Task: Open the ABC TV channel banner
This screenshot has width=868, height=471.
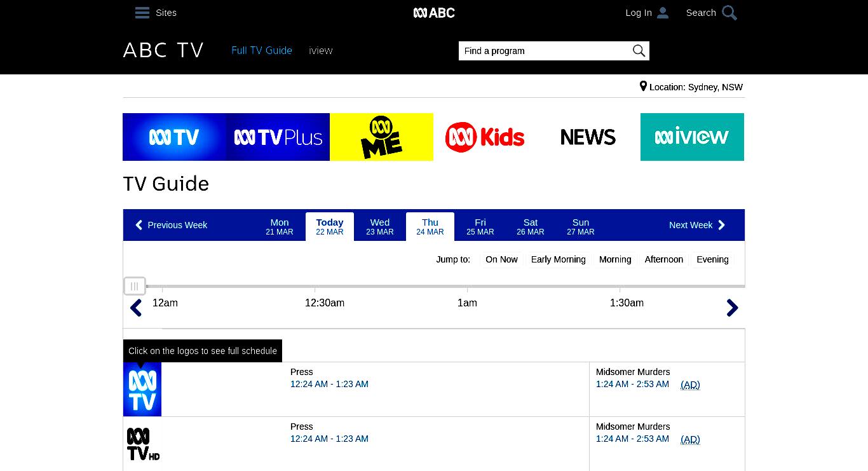Action: [174, 137]
